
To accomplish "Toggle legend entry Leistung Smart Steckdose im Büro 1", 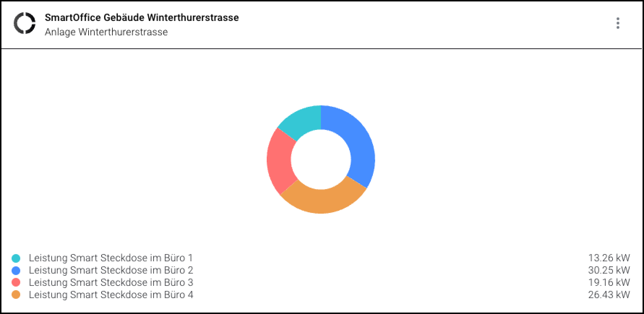I will [111, 258].
